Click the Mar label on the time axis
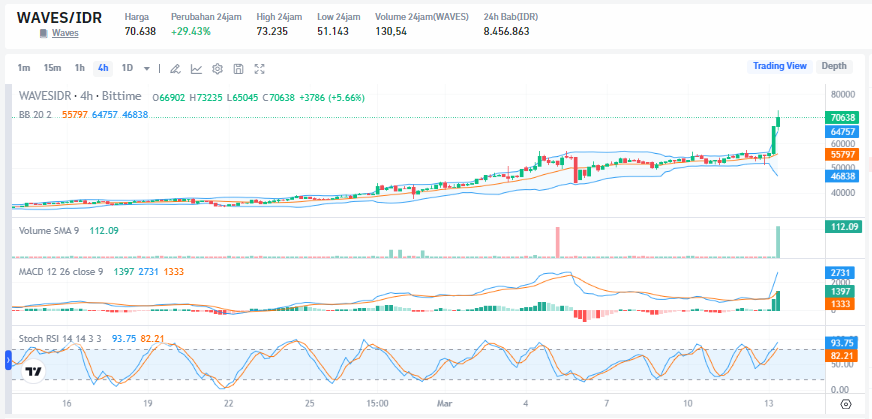 click(x=443, y=403)
